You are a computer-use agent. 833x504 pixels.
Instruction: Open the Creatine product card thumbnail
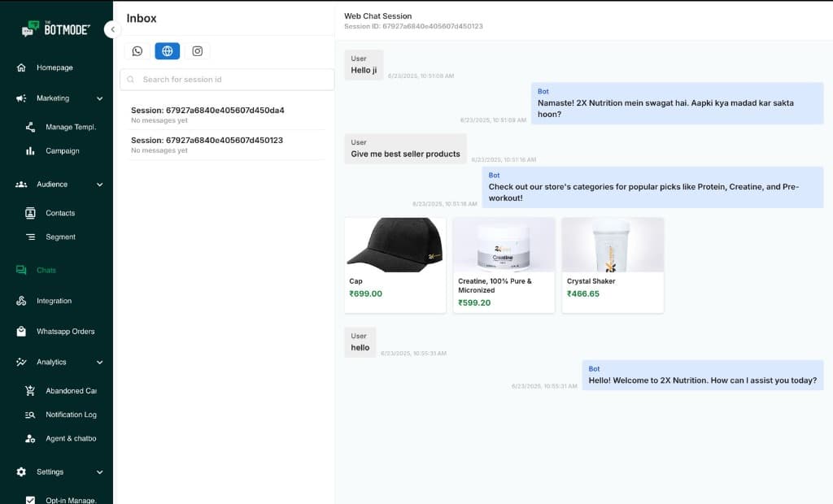tap(503, 243)
